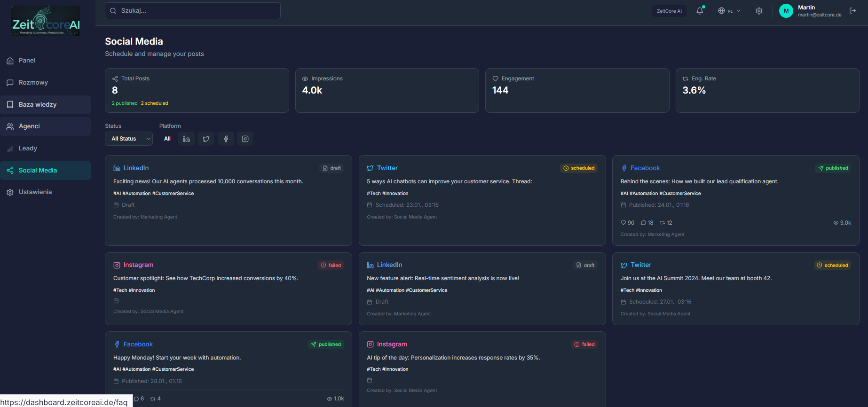Filter posts by Facebook platform icon

coord(226,139)
